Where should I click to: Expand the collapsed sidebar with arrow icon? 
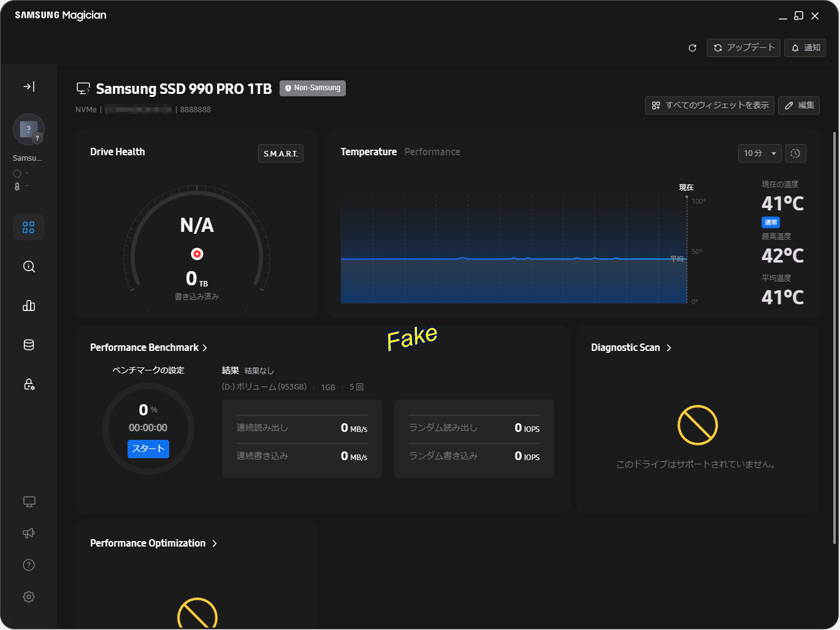pyautogui.click(x=29, y=86)
